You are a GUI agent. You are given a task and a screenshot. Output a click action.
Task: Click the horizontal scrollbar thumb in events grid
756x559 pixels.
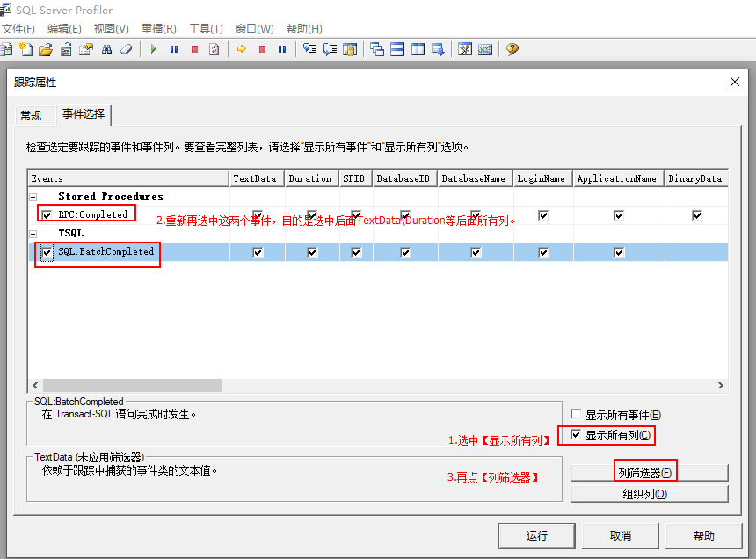pos(133,386)
